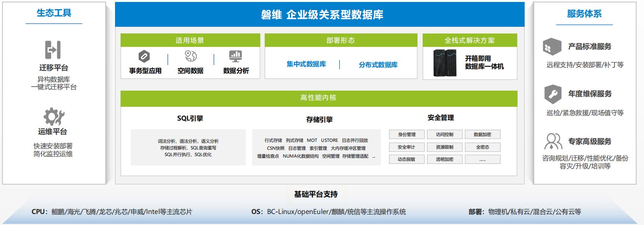644x225 pixels.
Task: Click the SQL引擎 heading
Action: [x=190, y=118]
